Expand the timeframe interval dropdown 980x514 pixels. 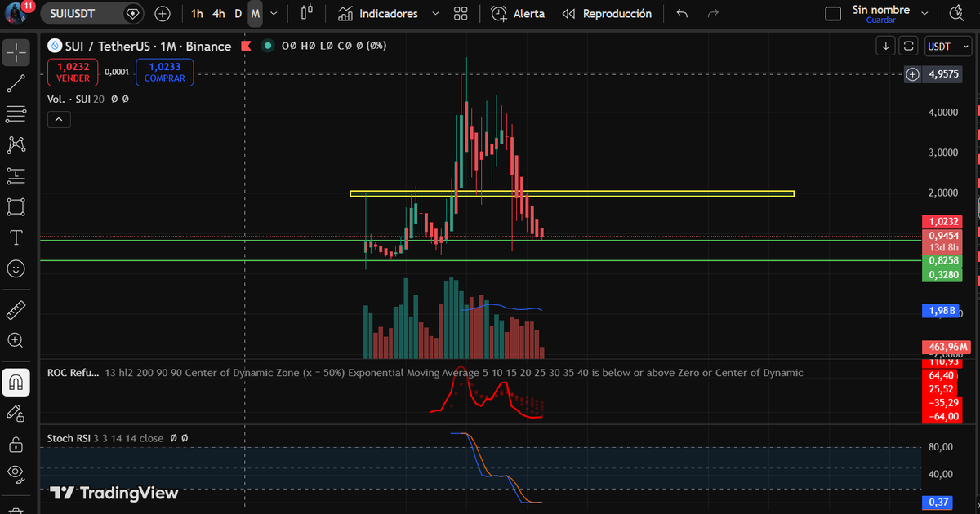[x=274, y=14]
